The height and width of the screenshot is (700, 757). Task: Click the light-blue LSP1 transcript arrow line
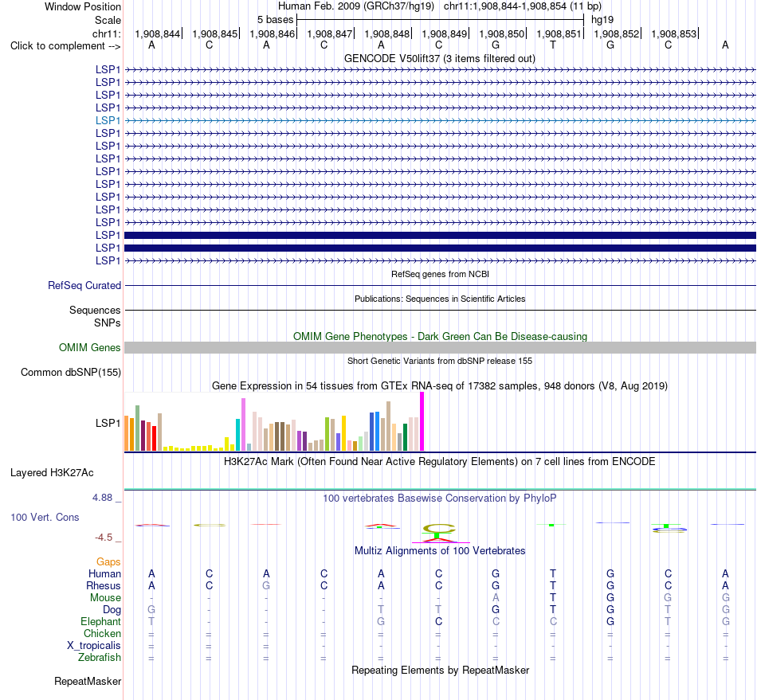click(x=440, y=120)
